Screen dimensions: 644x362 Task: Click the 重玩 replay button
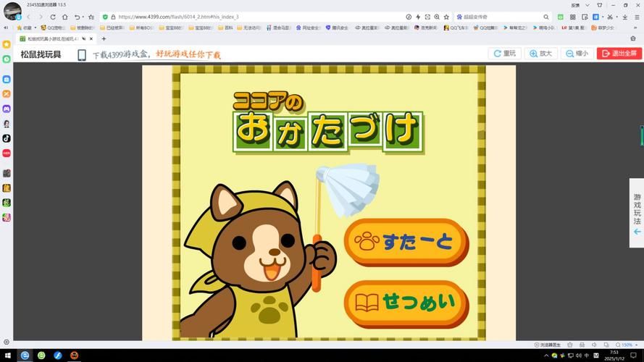pyautogui.click(x=505, y=54)
